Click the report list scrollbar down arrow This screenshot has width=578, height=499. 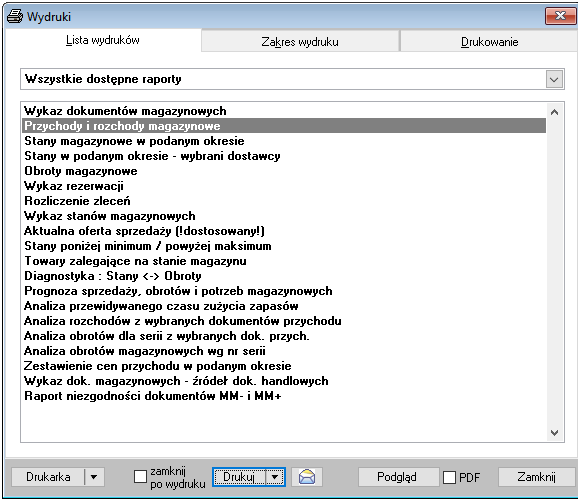pos(554,433)
